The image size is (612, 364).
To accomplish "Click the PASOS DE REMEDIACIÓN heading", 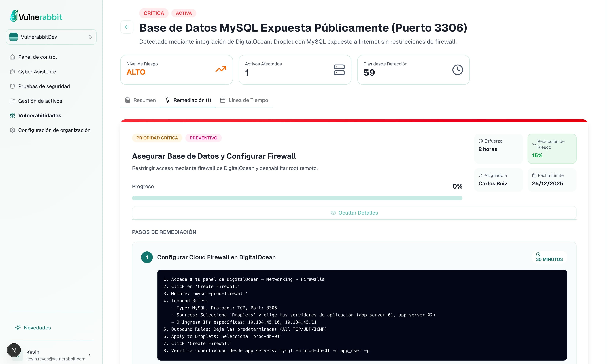I will coord(164,232).
